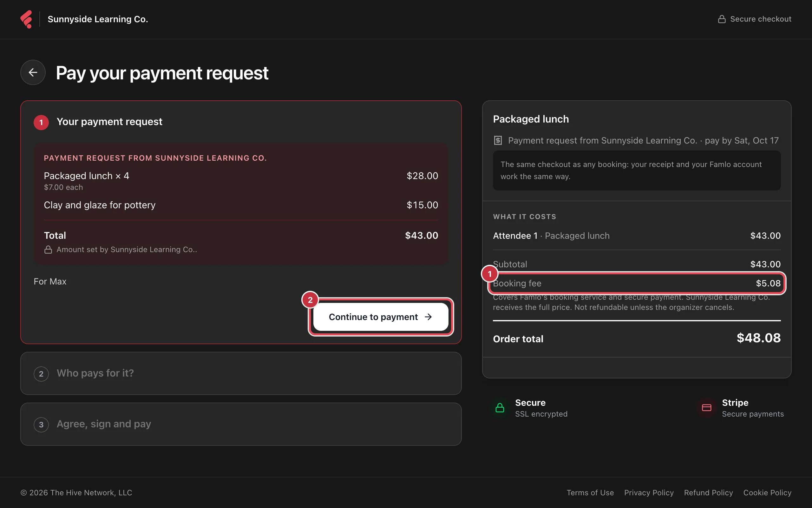The image size is (812, 508).
Task: Click the $48.08 order total amount
Action: (x=759, y=338)
